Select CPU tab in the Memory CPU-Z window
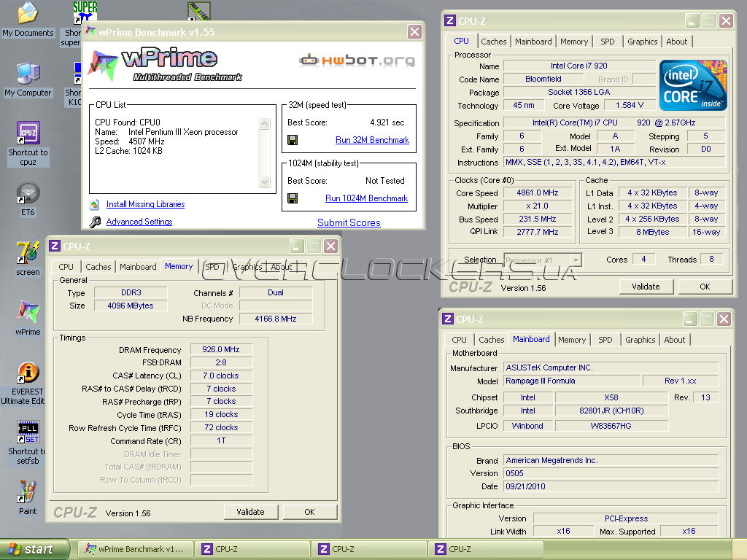This screenshot has width=747, height=560. click(66, 267)
